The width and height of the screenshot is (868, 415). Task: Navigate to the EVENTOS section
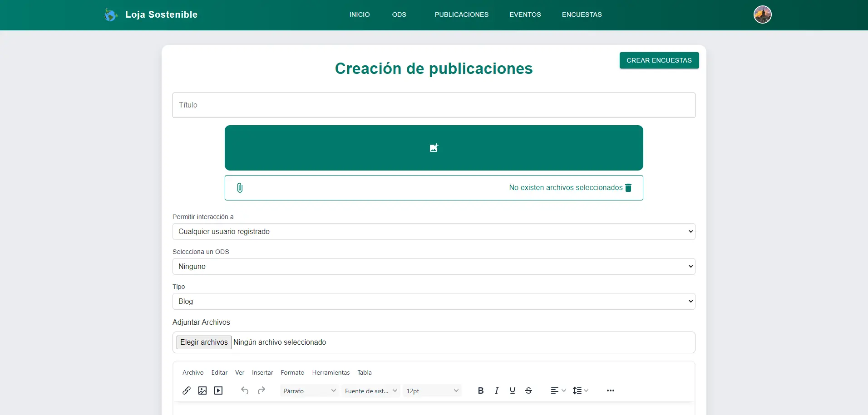pyautogui.click(x=525, y=14)
